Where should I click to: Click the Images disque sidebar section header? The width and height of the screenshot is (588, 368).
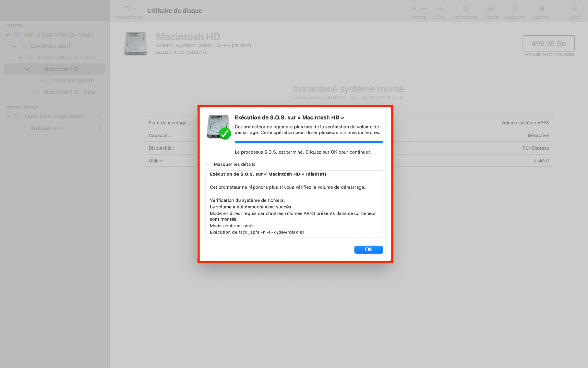coord(22,107)
